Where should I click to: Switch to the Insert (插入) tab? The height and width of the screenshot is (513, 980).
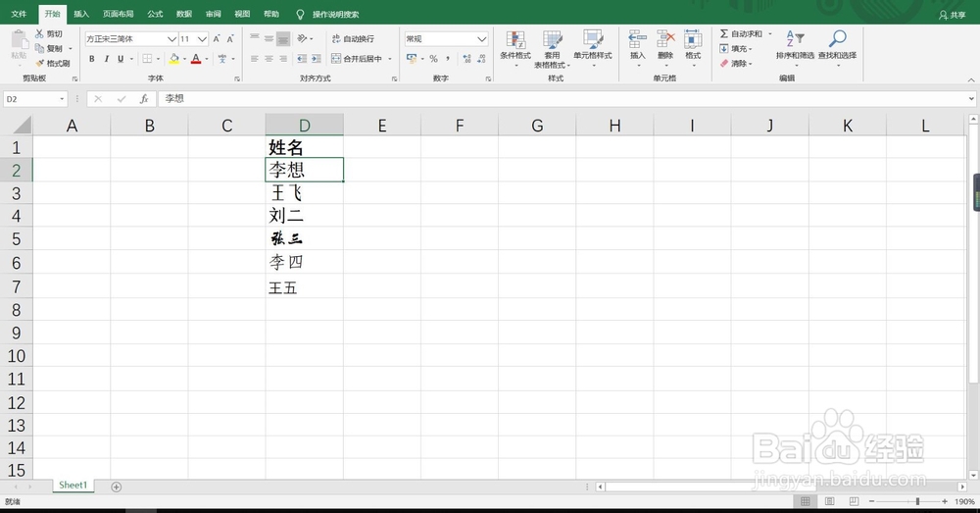click(81, 14)
